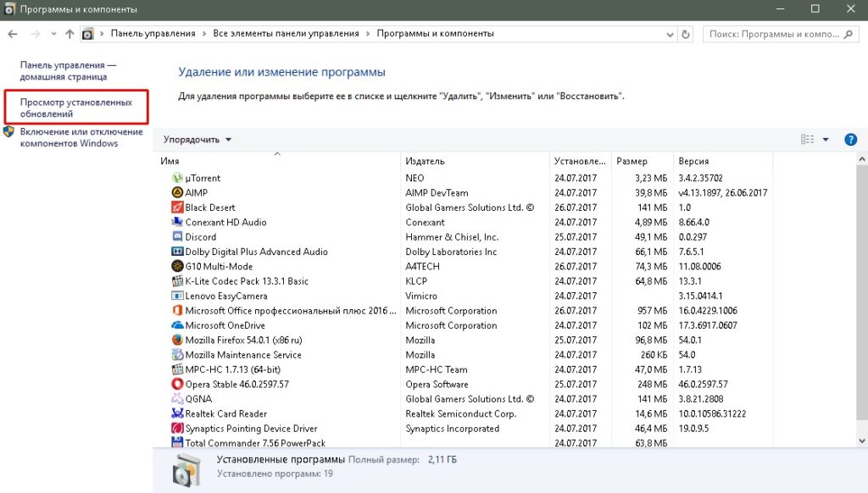Click the Программы и компоненты search field
The image size is (868, 493).
[771, 34]
